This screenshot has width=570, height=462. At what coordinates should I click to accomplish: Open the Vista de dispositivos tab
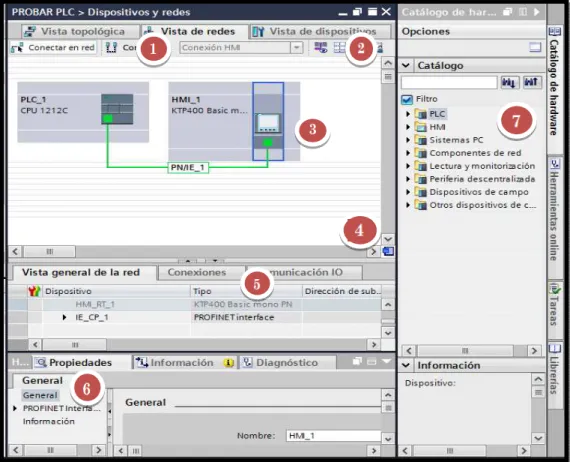tap(320, 32)
